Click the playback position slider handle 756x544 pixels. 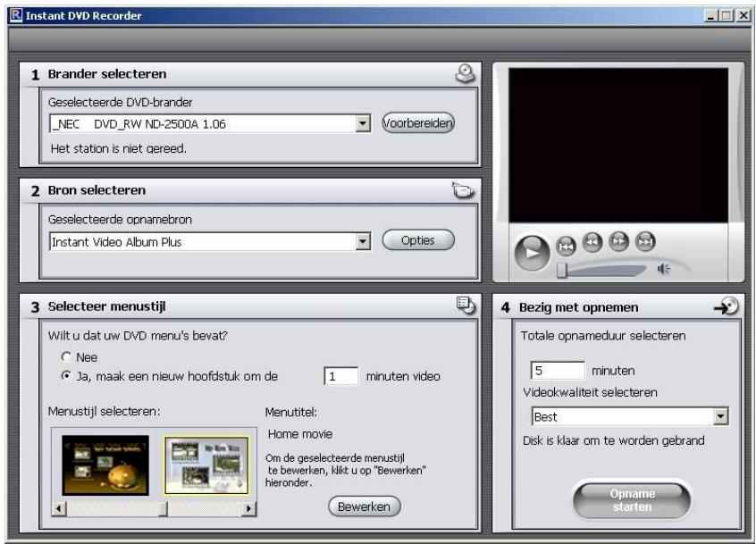[561, 271]
